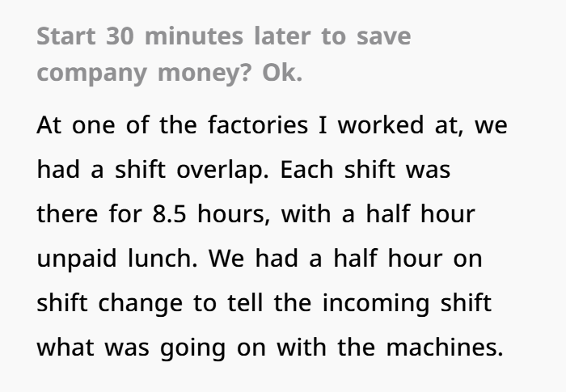This screenshot has width=566, height=392.
Task: Click the number '30' in the title
Action: click(120, 36)
